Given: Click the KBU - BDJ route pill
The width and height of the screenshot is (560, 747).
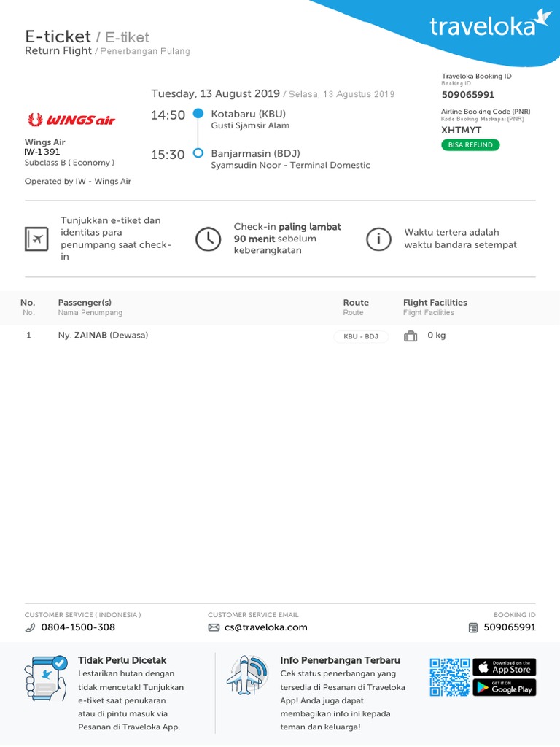Looking at the screenshot, I should coord(361,336).
